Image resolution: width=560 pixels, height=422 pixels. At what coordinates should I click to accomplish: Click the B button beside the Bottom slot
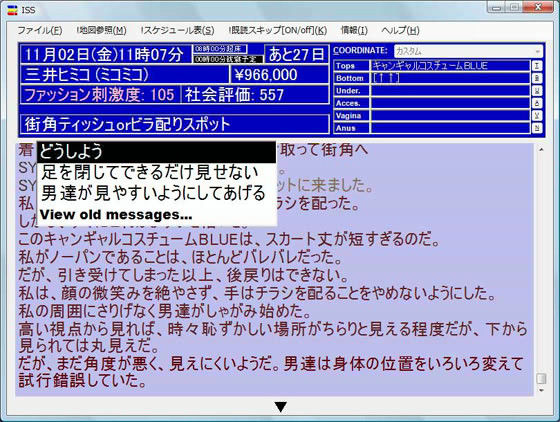537,78
